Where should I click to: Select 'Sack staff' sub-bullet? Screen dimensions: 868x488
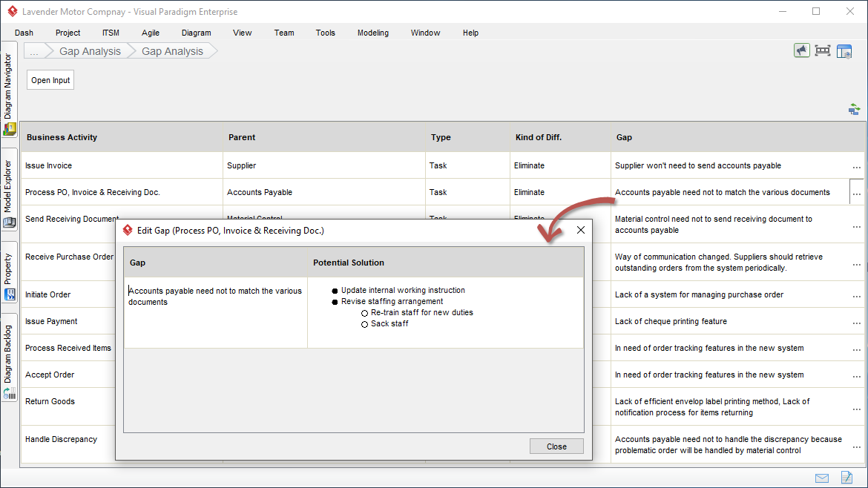389,323
